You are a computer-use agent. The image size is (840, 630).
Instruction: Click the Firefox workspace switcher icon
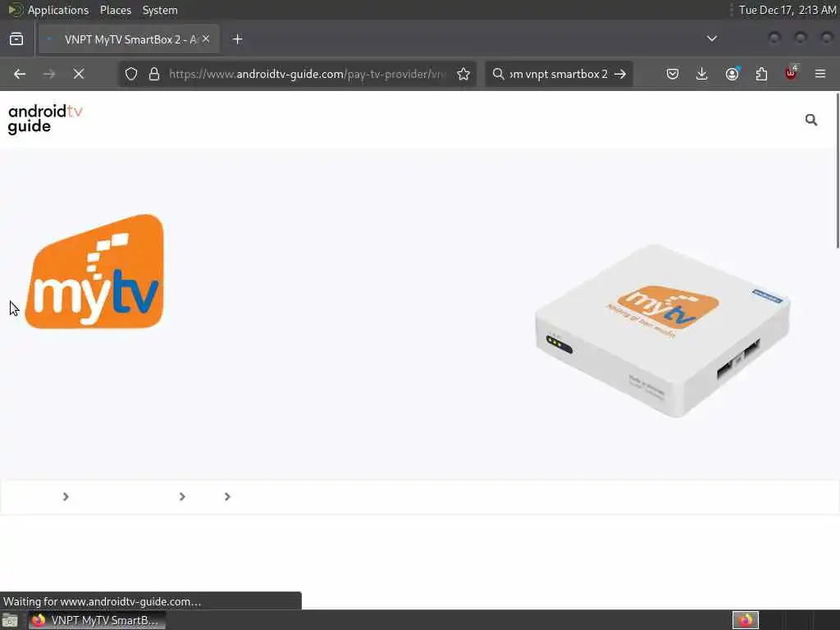click(745, 620)
